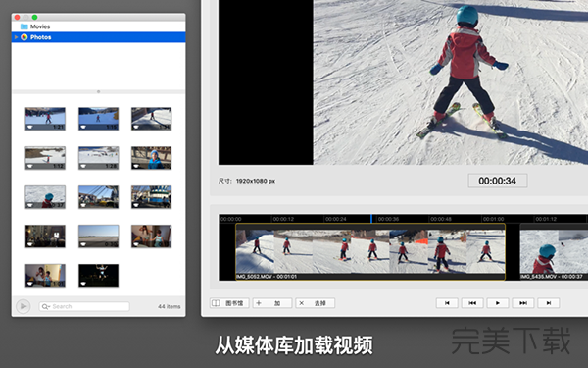588x368 pixels.
Task: Fast-forward with the skip-forward button
Action: click(523, 303)
